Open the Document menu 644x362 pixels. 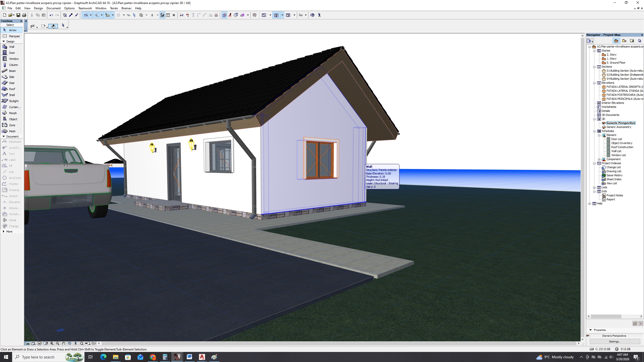point(53,8)
